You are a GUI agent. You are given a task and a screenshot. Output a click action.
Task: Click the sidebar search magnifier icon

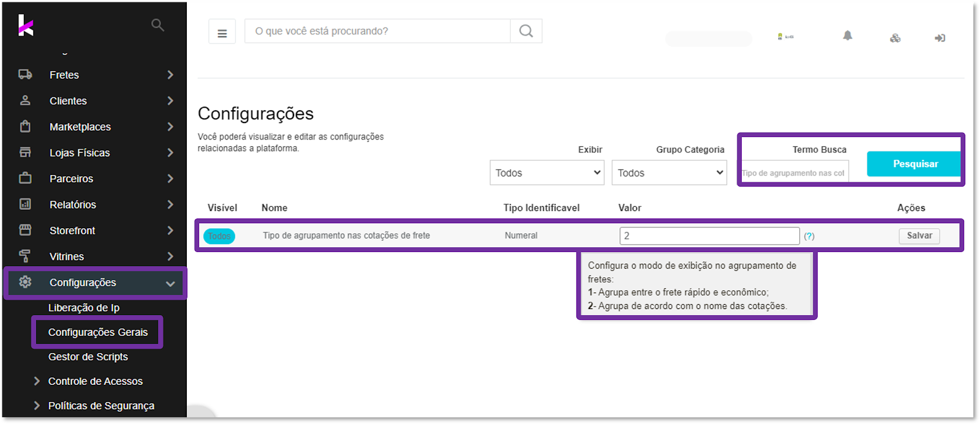coord(157,25)
